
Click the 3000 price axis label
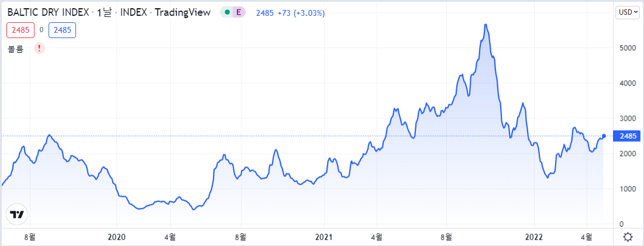click(x=627, y=118)
